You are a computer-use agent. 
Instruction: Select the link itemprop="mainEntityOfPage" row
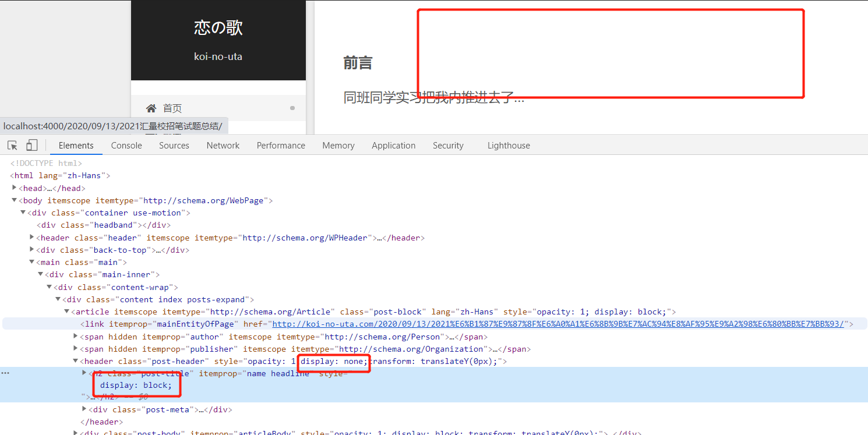(434, 324)
